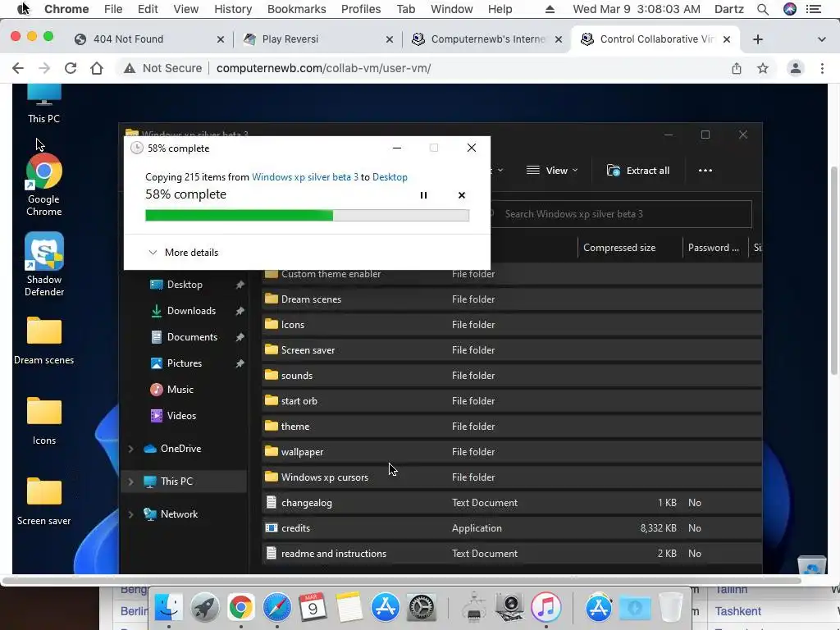Unpin Pictures using its pin icon

240,363
